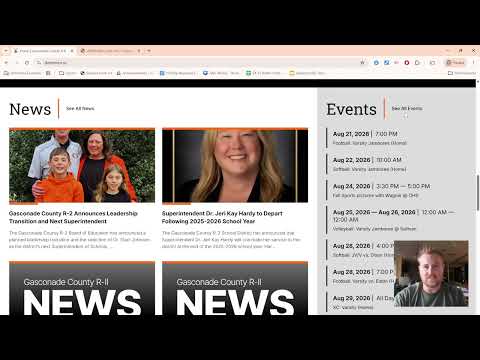Open the apps grid icon on bookmarks bar
Screen dimensions: 480x360
[x=48, y=73]
